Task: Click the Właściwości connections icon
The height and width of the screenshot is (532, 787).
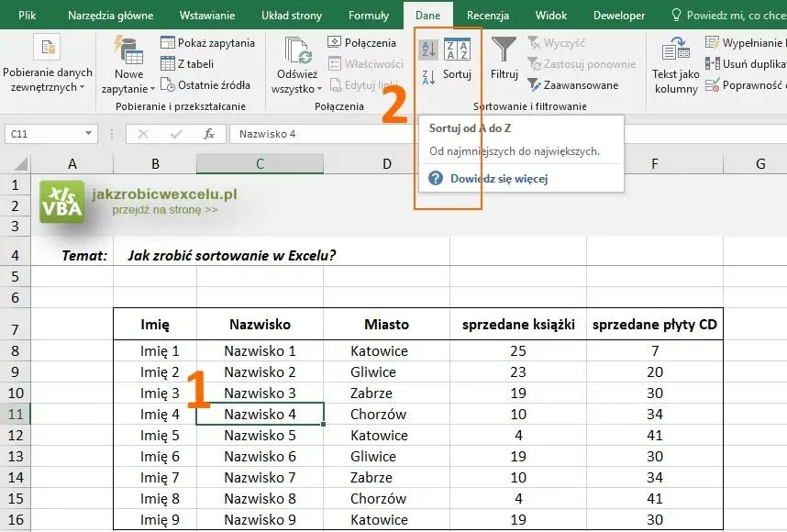Action: click(334, 63)
